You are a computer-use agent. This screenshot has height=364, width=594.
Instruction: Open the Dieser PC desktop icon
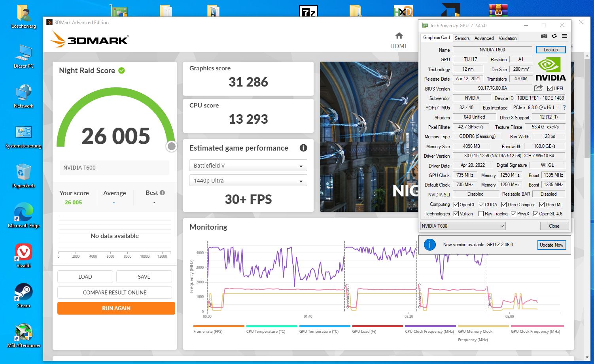click(24, 57)
